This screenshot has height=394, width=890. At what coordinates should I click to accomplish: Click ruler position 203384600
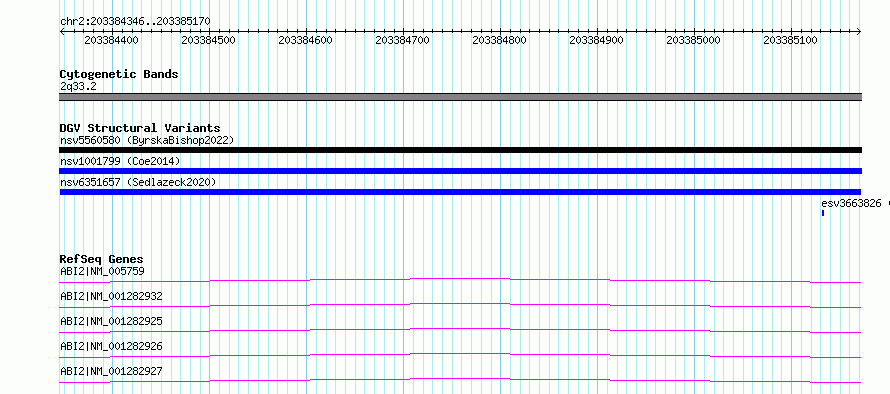click(x=305, y=40)
